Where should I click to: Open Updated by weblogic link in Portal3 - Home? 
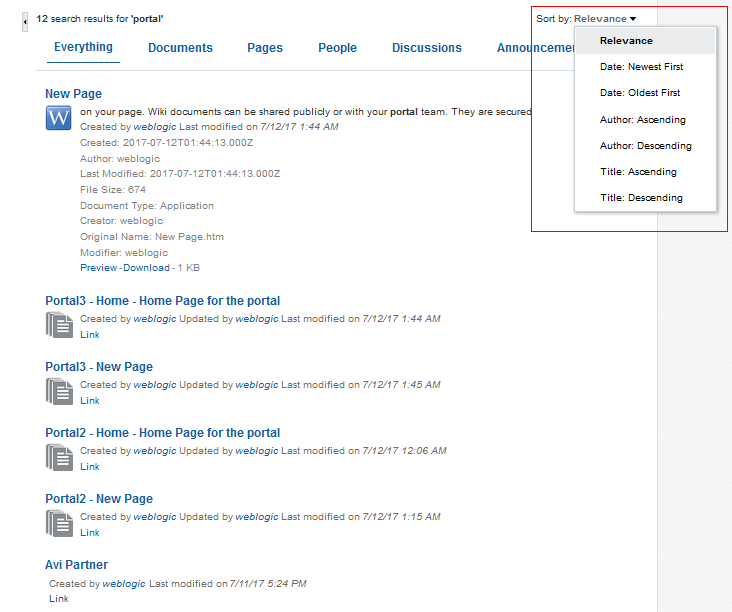pos(257,319)
